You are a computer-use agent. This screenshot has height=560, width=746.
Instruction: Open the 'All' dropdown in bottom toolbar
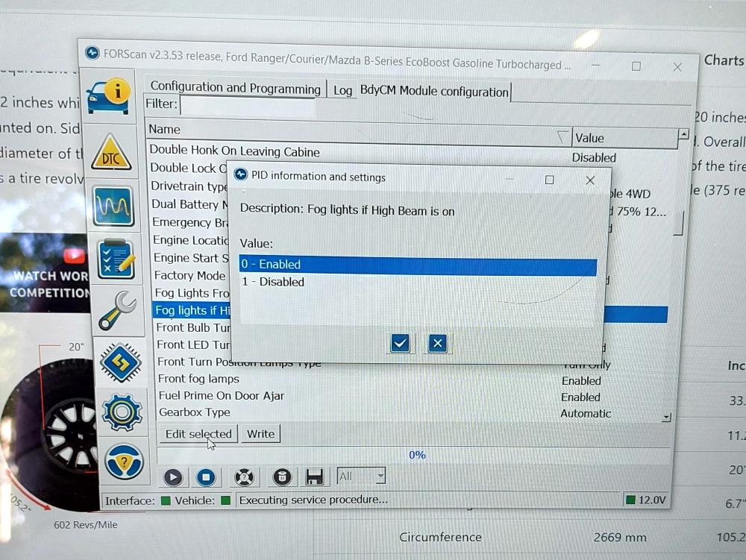pos(362,476)
